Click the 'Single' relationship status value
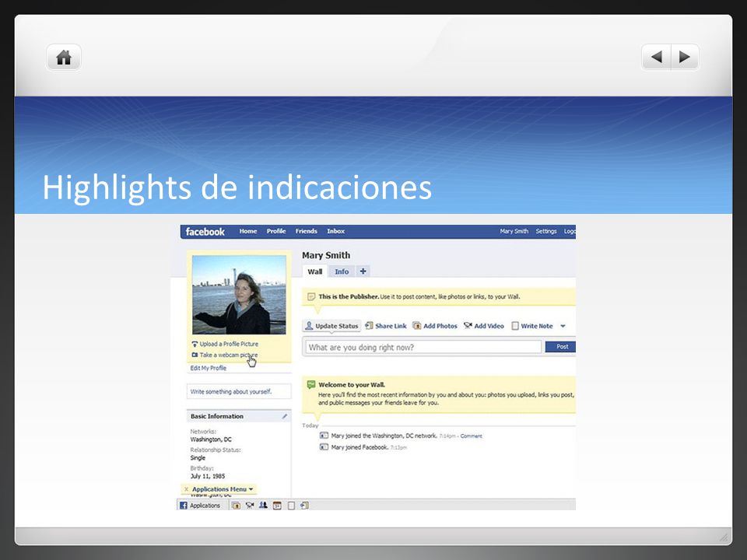This screenshot has height=560, width=747. point(198,457)
